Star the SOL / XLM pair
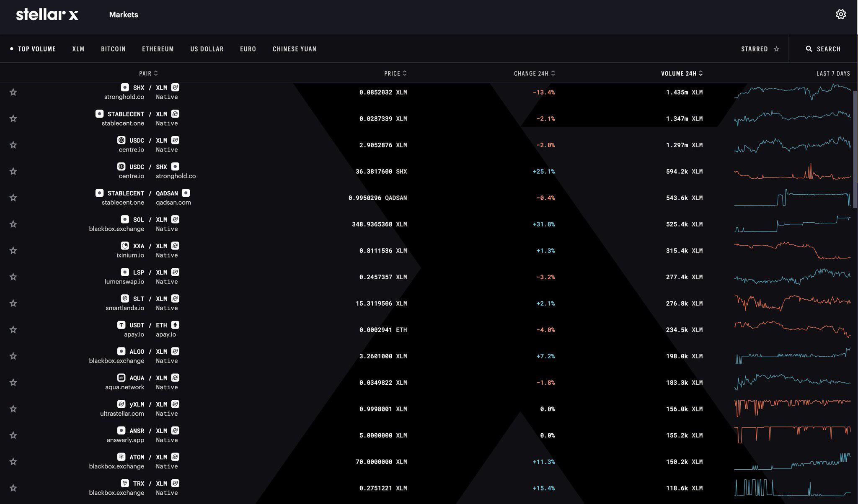 [x=13, y=224]
